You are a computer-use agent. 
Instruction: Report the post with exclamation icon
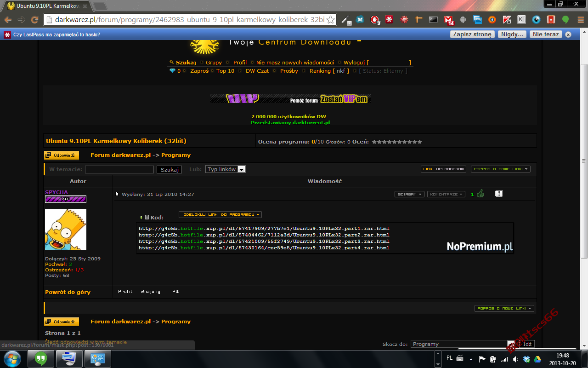(x=499, y=194)
